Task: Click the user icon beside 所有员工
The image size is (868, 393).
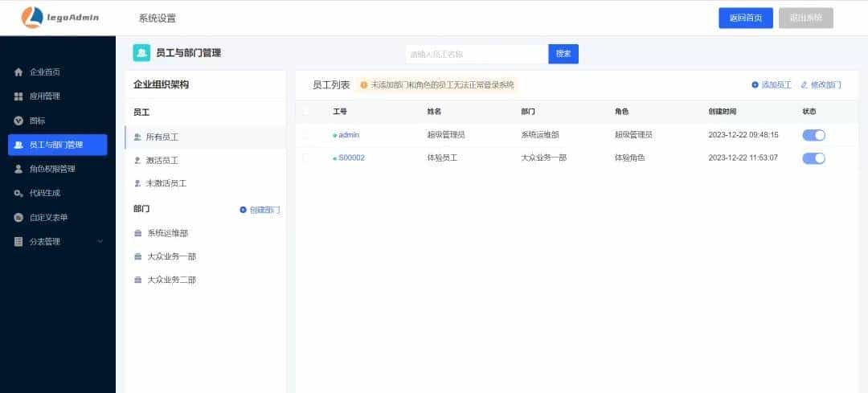Action: (x=137, y=137)
